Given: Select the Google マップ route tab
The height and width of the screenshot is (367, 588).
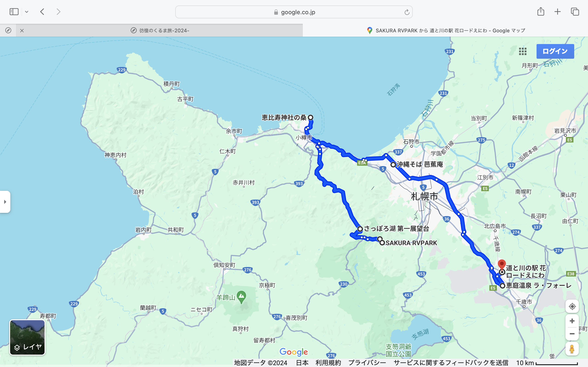Looking at the screenshot, I should tap(446, 31).
